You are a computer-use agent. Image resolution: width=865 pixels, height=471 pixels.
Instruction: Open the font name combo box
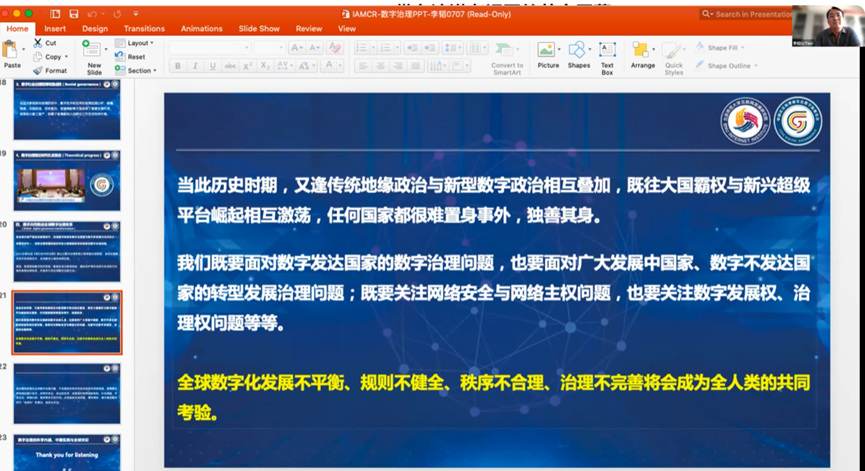(208, 47)
